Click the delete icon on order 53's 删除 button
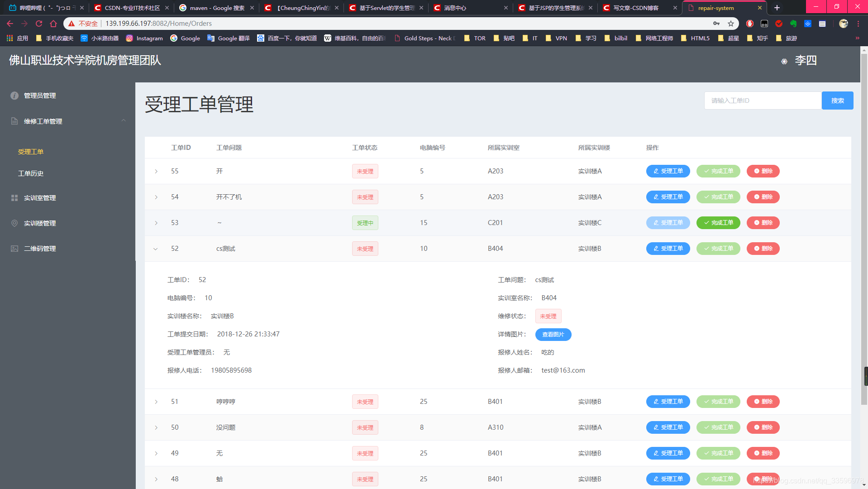 pyautogui.click(x=756, y=223)
